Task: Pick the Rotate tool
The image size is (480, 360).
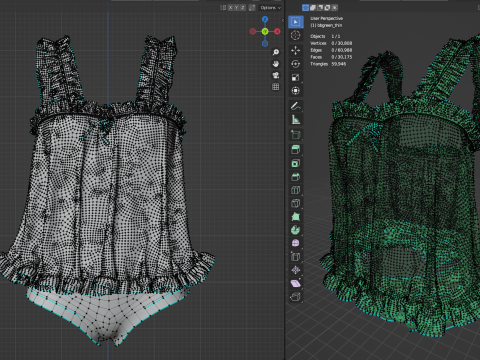Action: click(x=295, y=64)
